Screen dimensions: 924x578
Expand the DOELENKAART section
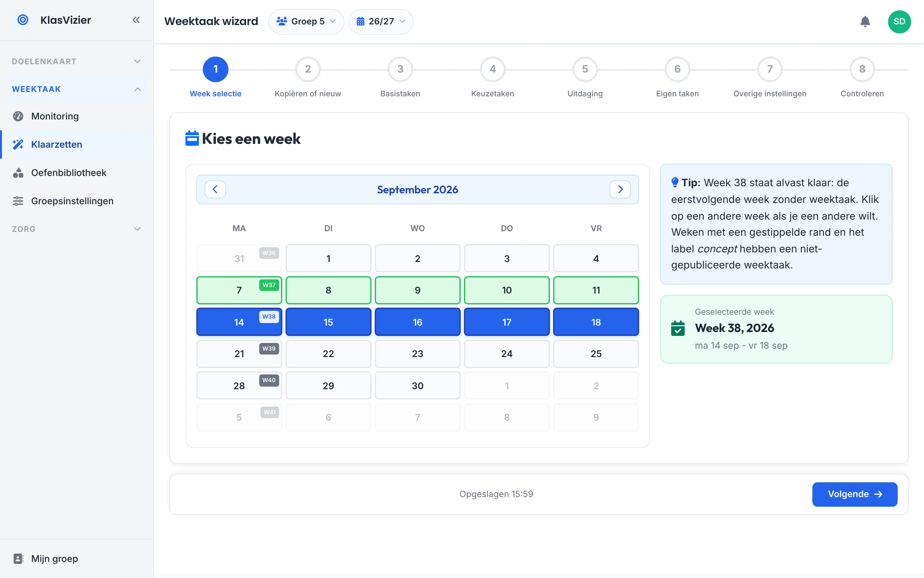pyautogui.click(x=77, y=61)
